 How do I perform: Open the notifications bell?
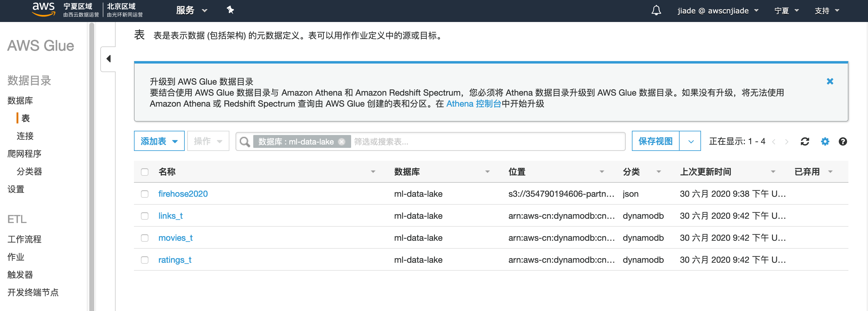[656, 10]
